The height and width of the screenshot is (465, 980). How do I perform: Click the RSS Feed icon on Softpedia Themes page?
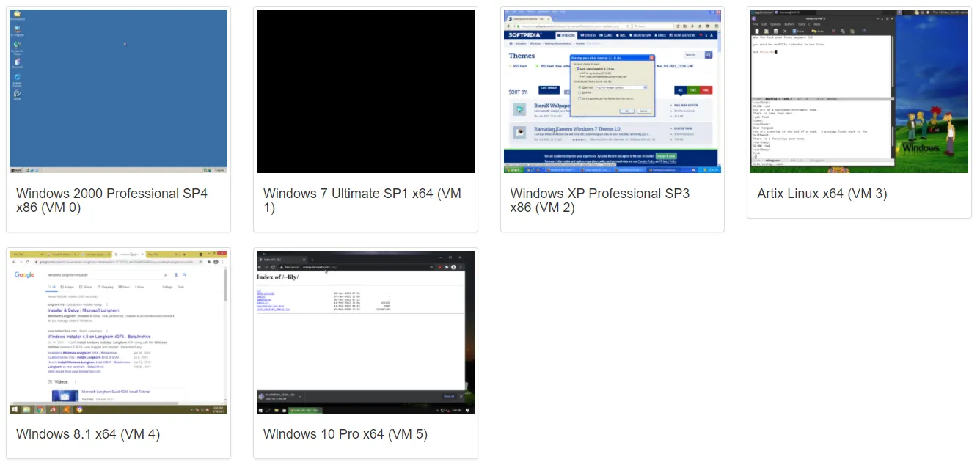[511, 66]
